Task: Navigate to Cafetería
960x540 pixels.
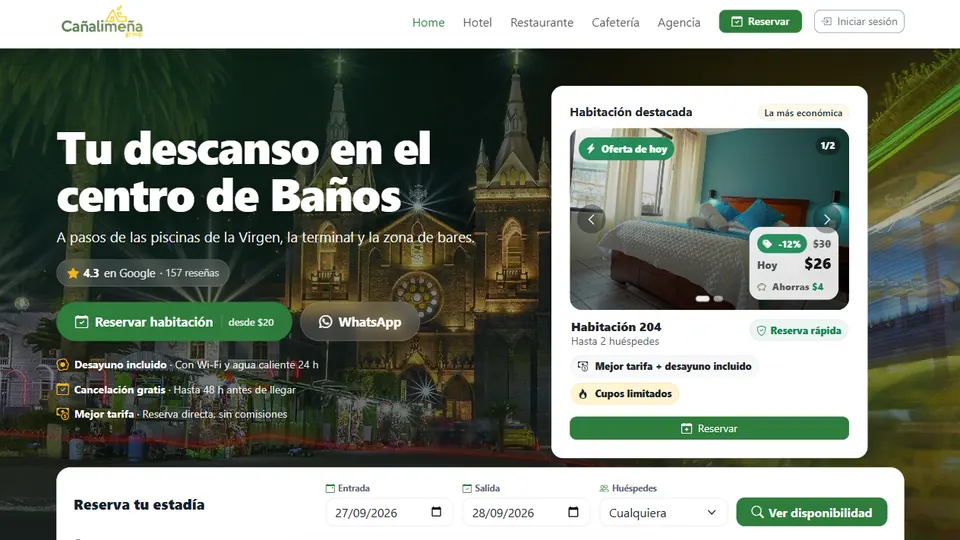Action: (615, 23)
